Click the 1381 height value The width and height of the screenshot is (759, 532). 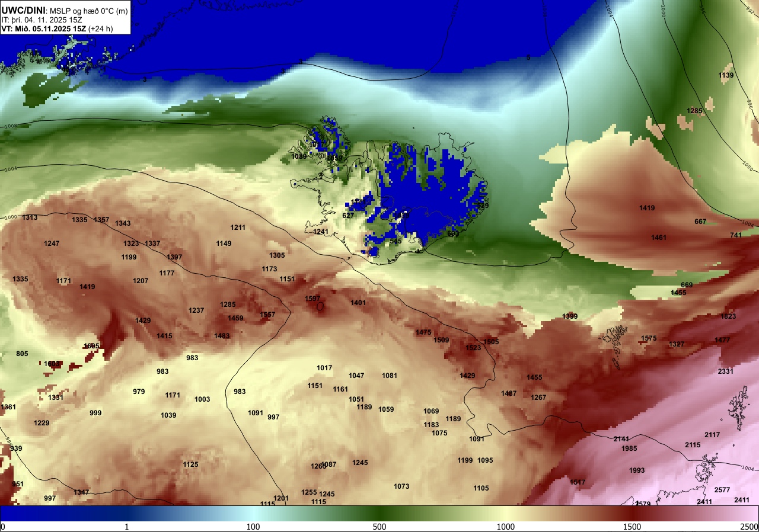(9, 407)
